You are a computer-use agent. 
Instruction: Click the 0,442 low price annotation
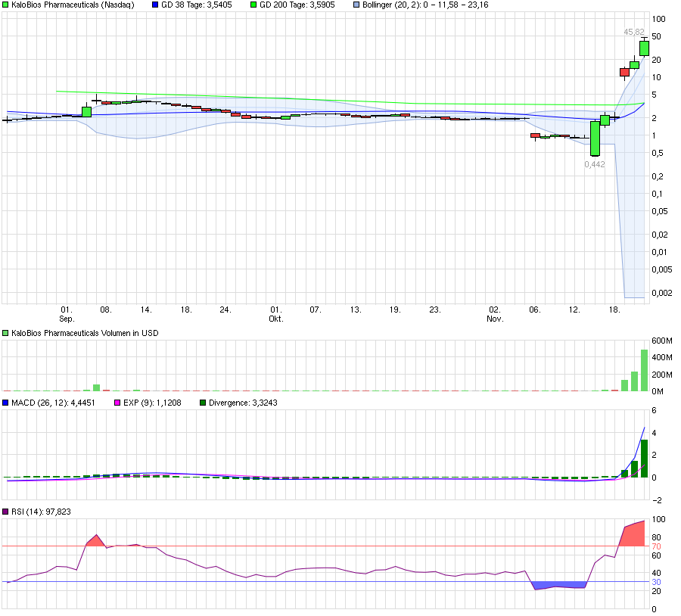pyautogui.click(x=594, y=163)
